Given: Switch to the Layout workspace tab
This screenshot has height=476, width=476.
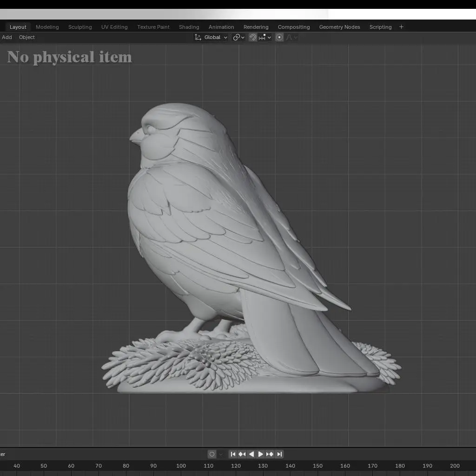Looking at the screenshot, I should pyautogui.click(x=18, y=27).
